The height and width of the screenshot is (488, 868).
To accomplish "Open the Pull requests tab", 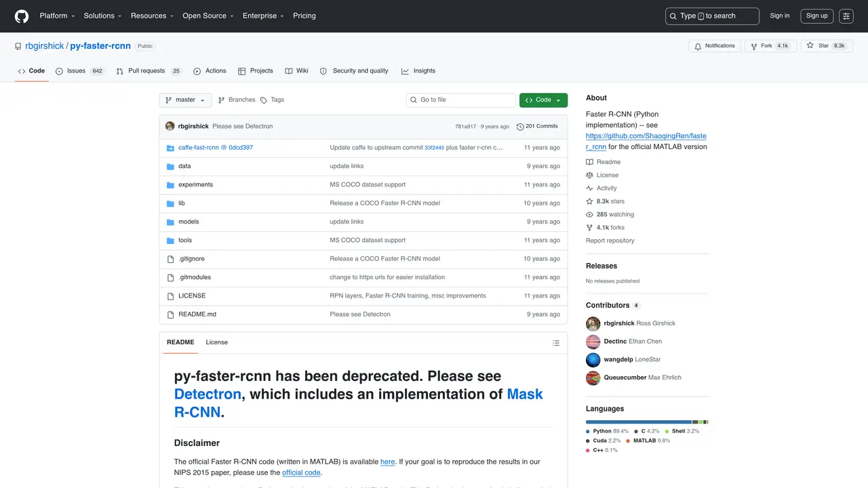I will (149, 71).
